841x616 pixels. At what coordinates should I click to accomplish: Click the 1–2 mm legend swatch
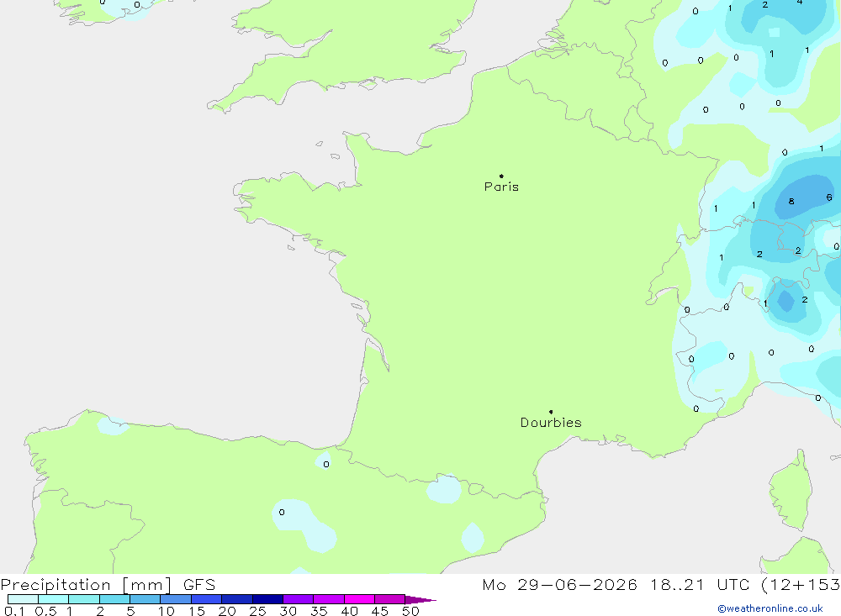(x=84, y=599)
